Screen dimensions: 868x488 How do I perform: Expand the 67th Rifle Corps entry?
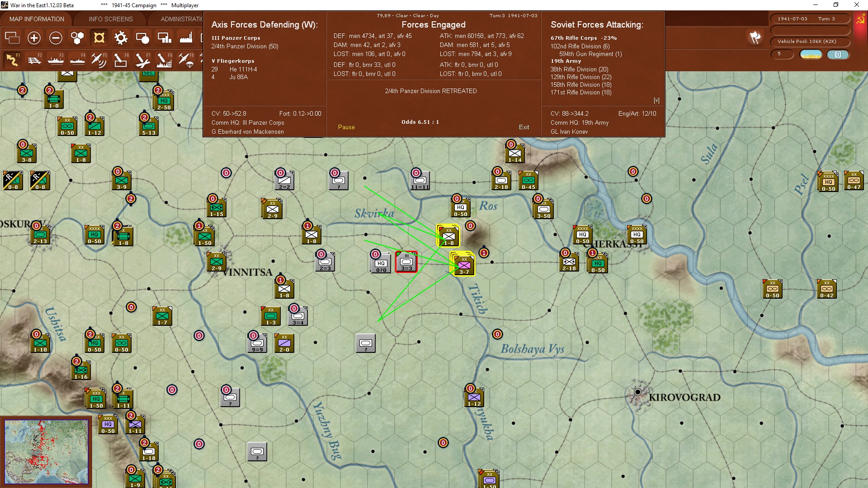tap(583, 38)
